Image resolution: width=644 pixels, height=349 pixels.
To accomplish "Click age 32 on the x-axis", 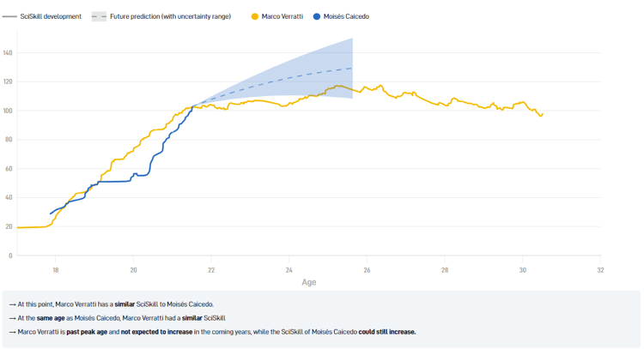I will [x=600, y=269].
